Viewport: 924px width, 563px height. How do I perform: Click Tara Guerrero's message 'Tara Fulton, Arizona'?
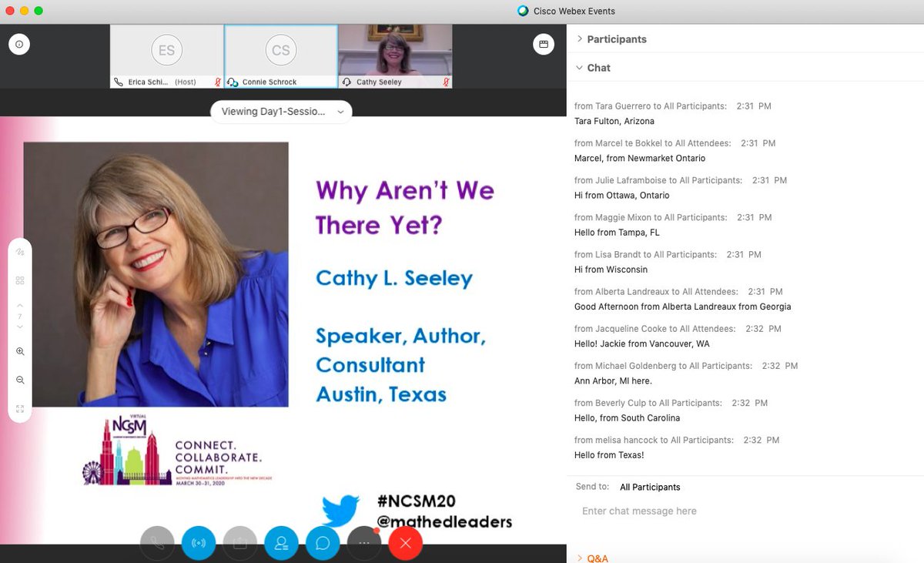tap(614, 122)
